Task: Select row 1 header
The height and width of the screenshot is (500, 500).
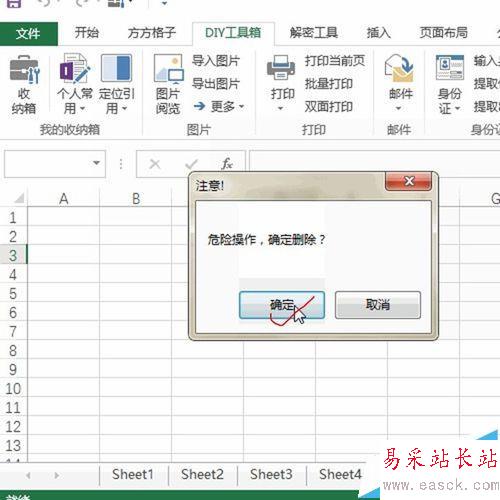Action: point(13,218)
